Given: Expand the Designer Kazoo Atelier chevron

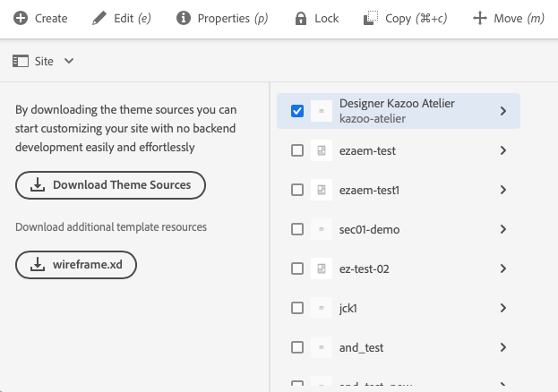Looking at the screenshot, I should [503, 111].
